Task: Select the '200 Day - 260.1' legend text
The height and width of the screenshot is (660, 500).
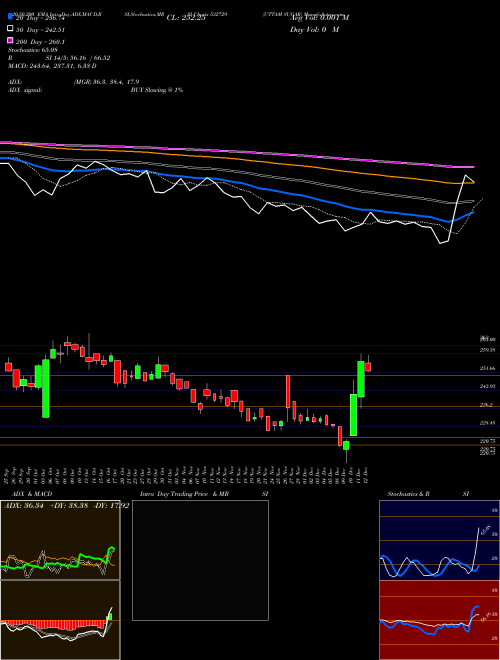Action: click(40, 42)
